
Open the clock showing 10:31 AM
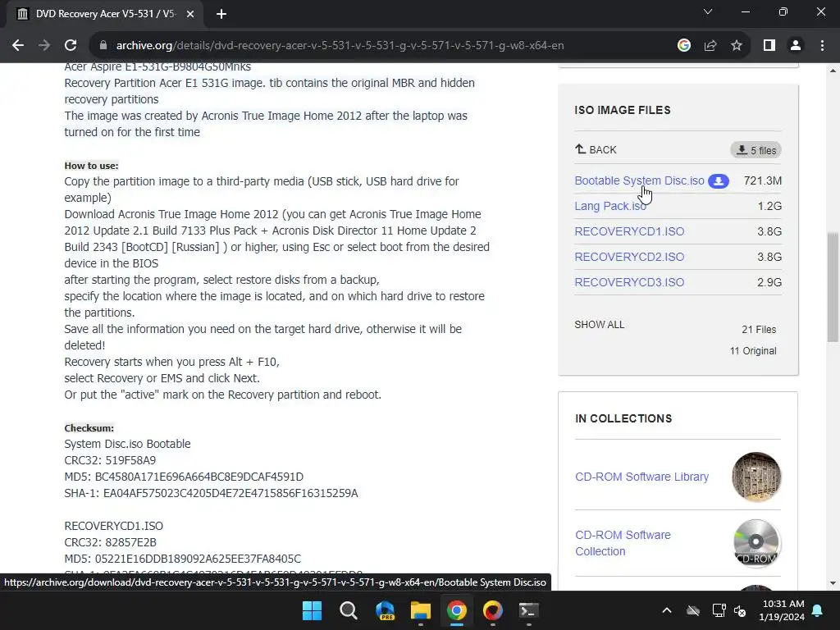click(782, 610)
